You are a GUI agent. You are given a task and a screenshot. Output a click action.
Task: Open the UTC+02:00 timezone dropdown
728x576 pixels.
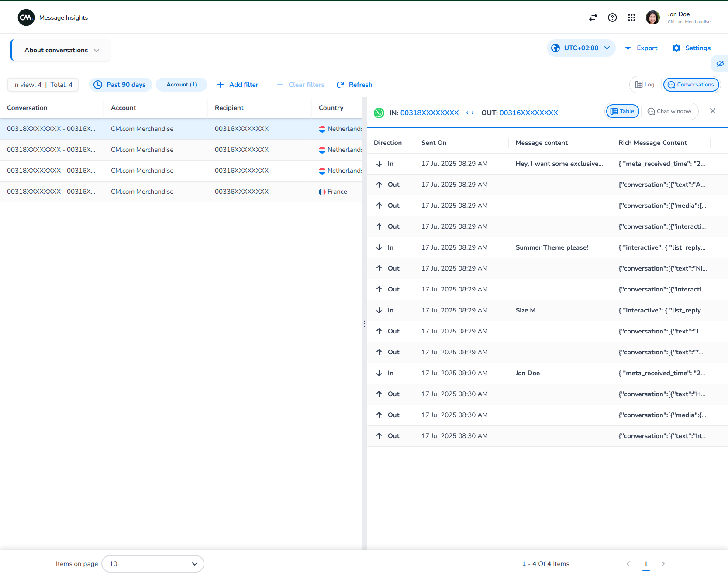click(581, 48)
